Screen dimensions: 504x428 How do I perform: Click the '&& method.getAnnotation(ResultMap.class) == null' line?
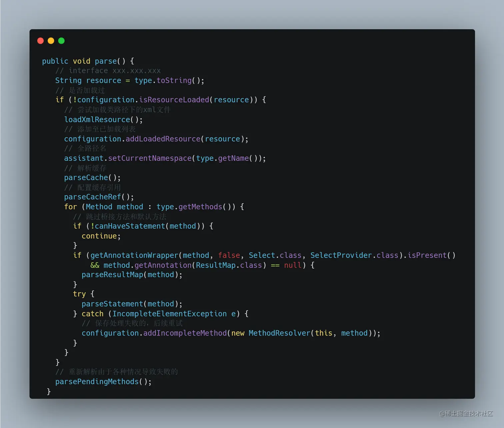[x=202, y=265]
